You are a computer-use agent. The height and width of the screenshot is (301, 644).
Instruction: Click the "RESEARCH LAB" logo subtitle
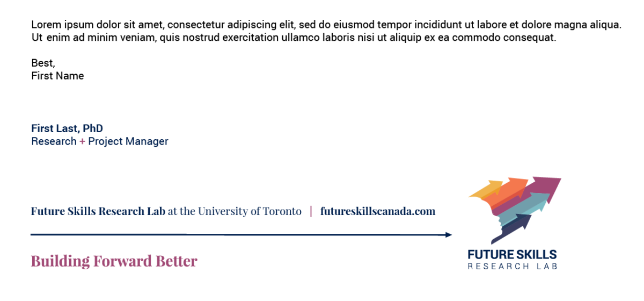(x=512, y=266)
